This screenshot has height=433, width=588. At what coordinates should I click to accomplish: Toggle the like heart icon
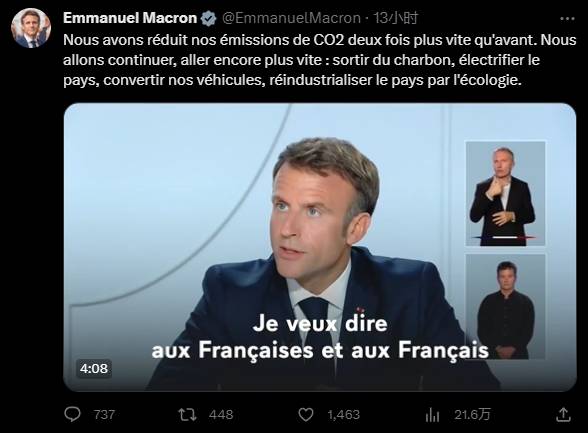[306, 415]
